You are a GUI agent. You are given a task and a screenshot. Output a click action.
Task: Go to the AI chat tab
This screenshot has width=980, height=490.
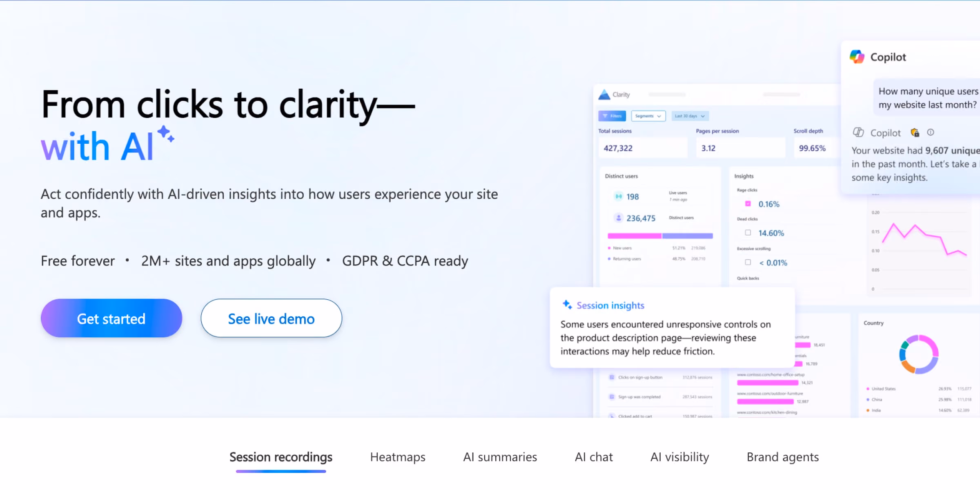(x=594, y=457)
